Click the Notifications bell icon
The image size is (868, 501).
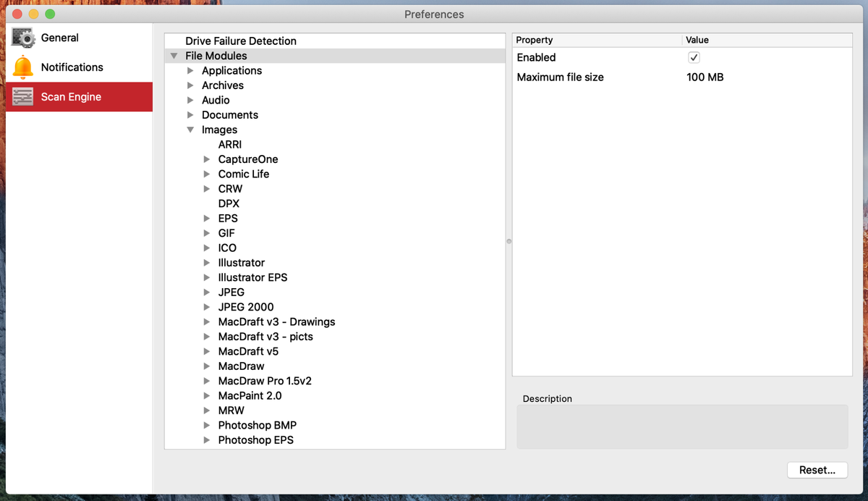(x=23, y=67)
